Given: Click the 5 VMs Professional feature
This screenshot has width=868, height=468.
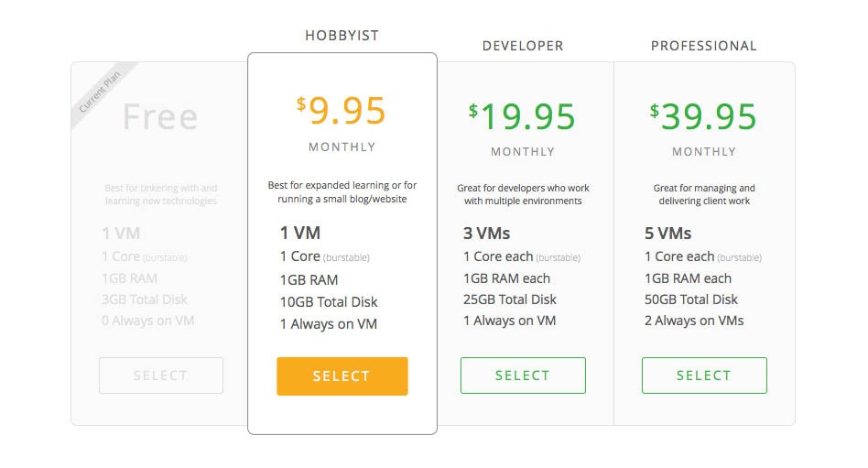Looking at the screenshot, I should coord(667,234).
